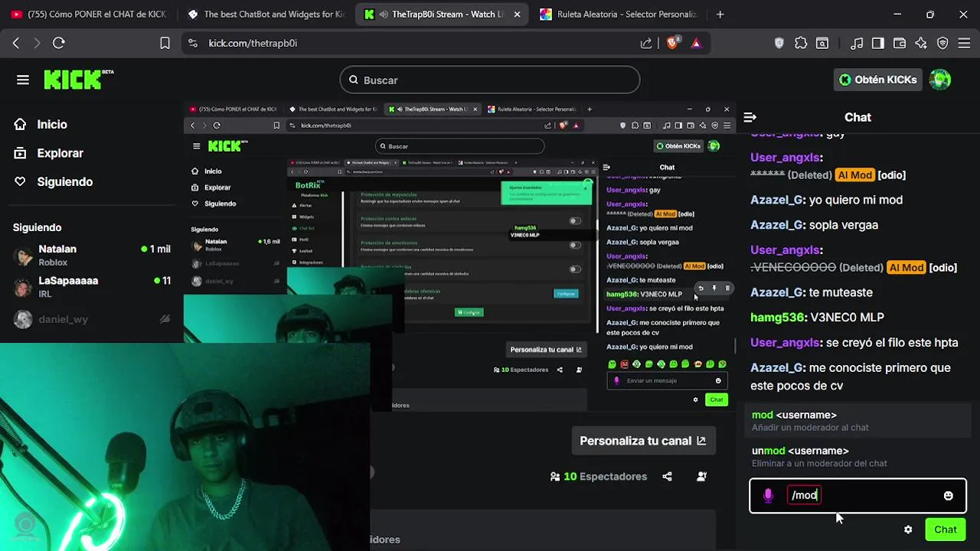Click the Personaliza tu canal button
980x551 pixels.
[643, 441]
